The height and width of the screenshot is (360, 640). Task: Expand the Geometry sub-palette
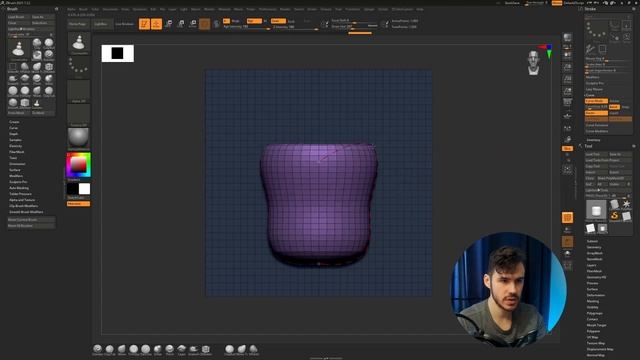click(x=594, y=247)
